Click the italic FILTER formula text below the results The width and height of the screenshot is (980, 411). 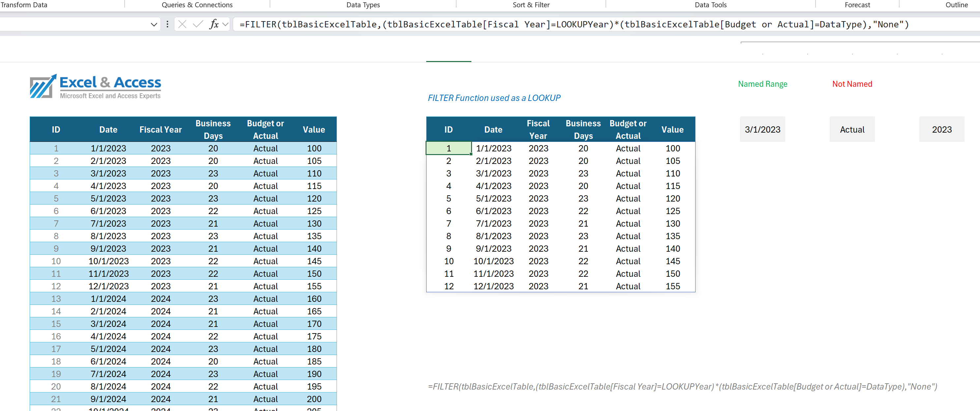(682, 387)
